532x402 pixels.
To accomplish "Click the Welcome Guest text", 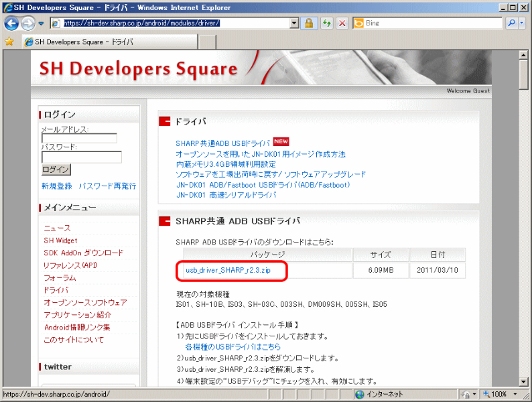I will [x=468, y=91].
